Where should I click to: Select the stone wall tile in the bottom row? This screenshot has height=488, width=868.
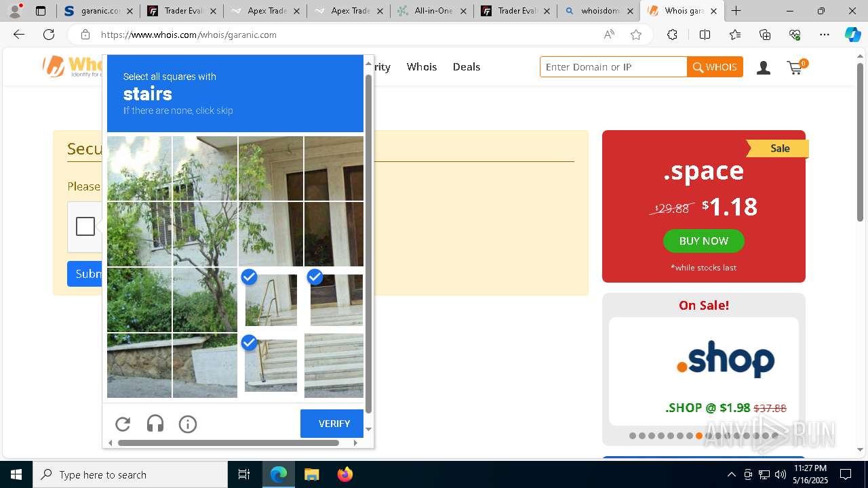click(x=139, y=365)
